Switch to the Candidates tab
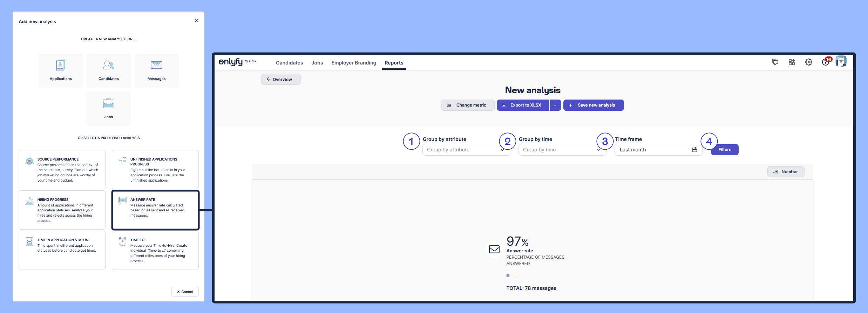Image resolution: width=868 pixels, height=313 pixels. click(x=289, y=63)
